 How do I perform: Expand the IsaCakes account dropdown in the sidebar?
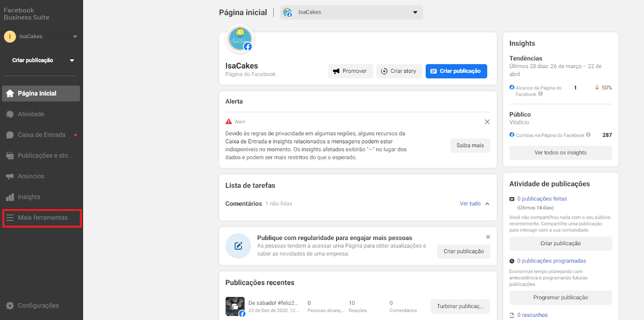click(75, 37)
